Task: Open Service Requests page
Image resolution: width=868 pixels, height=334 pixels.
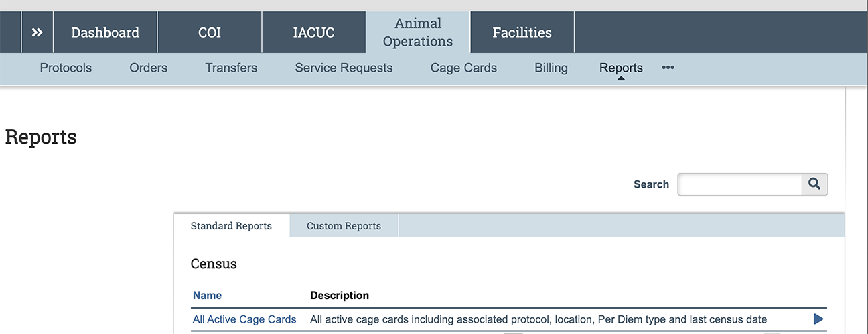Action: [x=344, y=68]
